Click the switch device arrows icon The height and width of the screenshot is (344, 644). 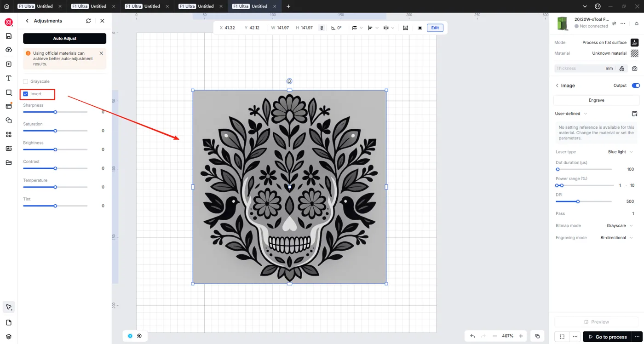click(614, 23)
